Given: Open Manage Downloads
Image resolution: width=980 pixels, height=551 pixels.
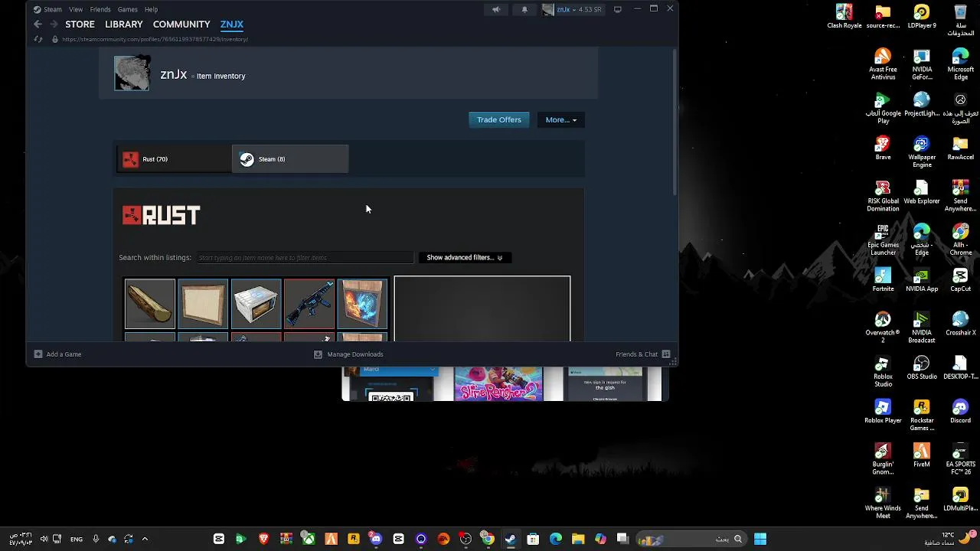Looking at the screenshot, I should coord(348,354).
